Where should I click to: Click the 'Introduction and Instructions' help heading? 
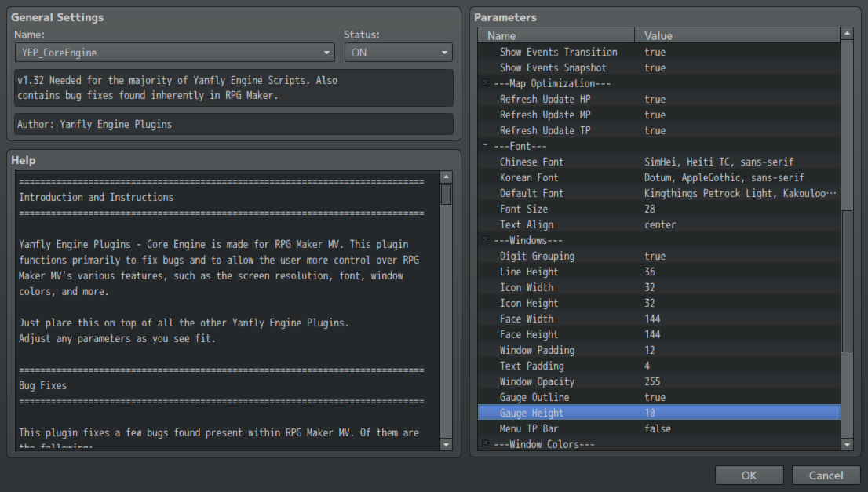coord(96,198)
